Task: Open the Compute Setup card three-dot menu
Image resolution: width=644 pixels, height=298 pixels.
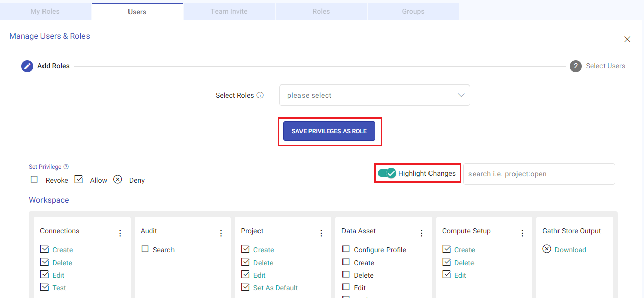Action: click(522, 233)
